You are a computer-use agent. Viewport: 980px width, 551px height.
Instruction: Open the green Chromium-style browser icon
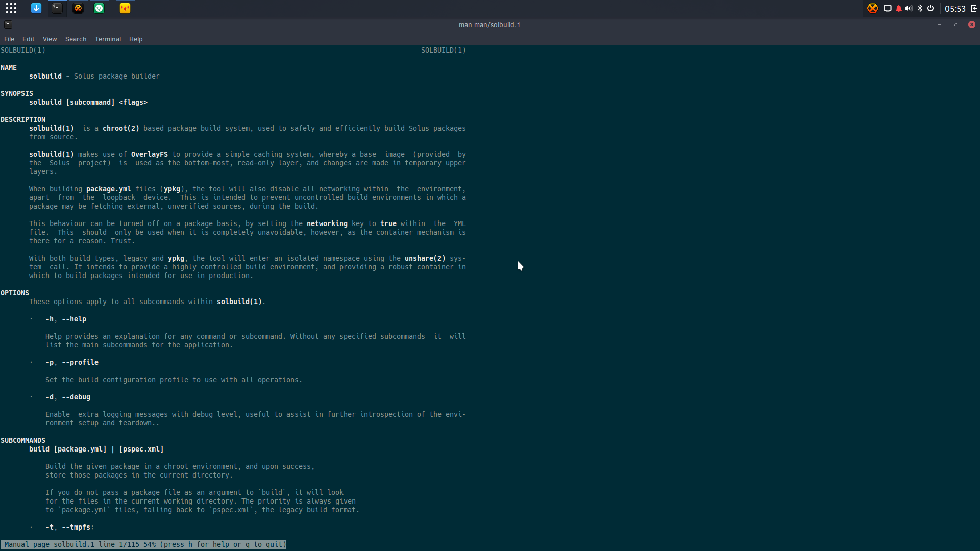[x=99, y=8]
